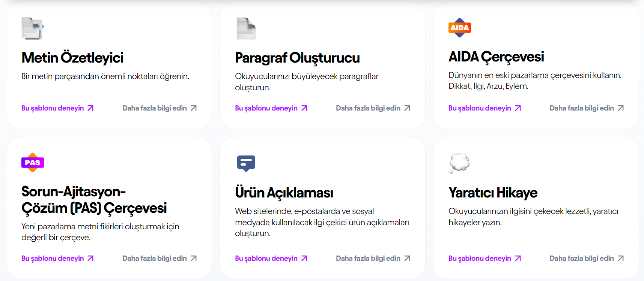The height and width of the screenshot is (281, 644).
Task: Click the Paragraf Oluşturucu page icon
Action: [246, 28]
